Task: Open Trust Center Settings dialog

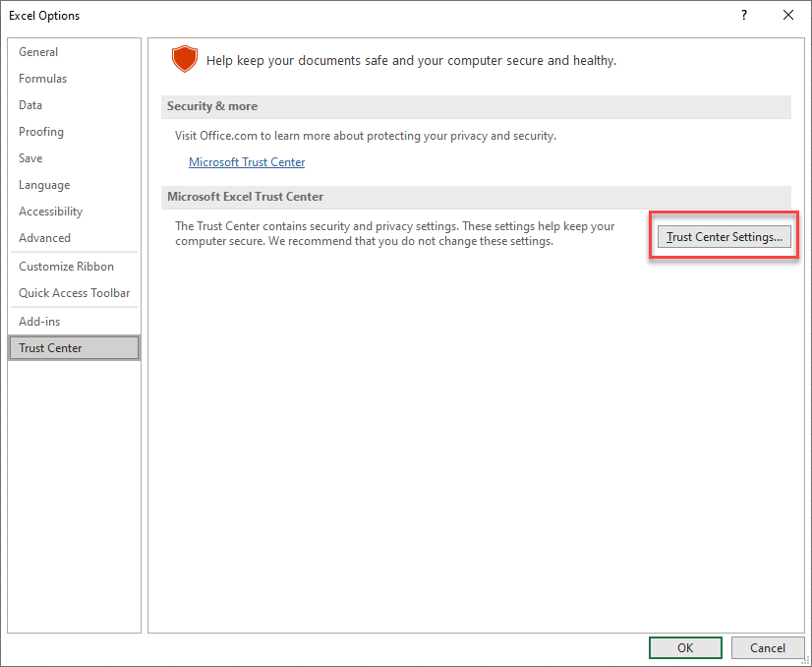Action: pyautogui.click(x=724, y=237)
